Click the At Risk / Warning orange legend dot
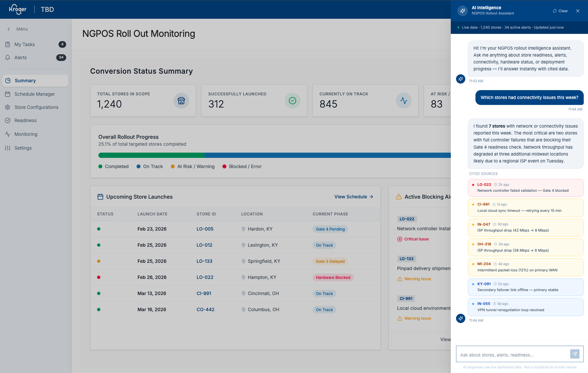 coord(173,166)
